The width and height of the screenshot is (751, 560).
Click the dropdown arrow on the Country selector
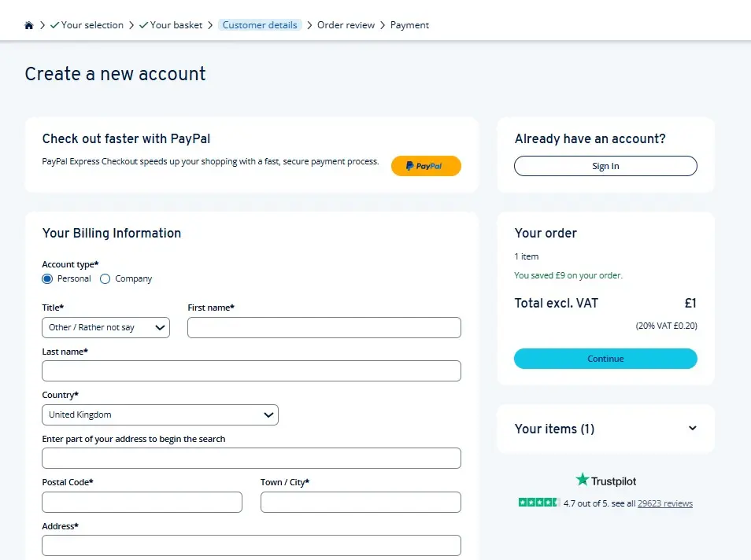click(269, 414)
